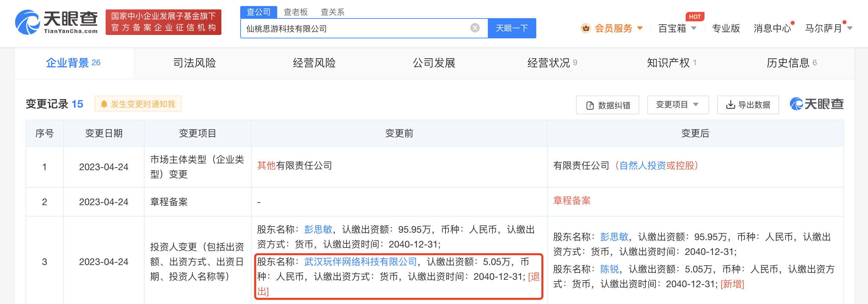Open 彭思敏 link in 变更后 column
Viewport: 868px width, 304px height.
point(614,237)
